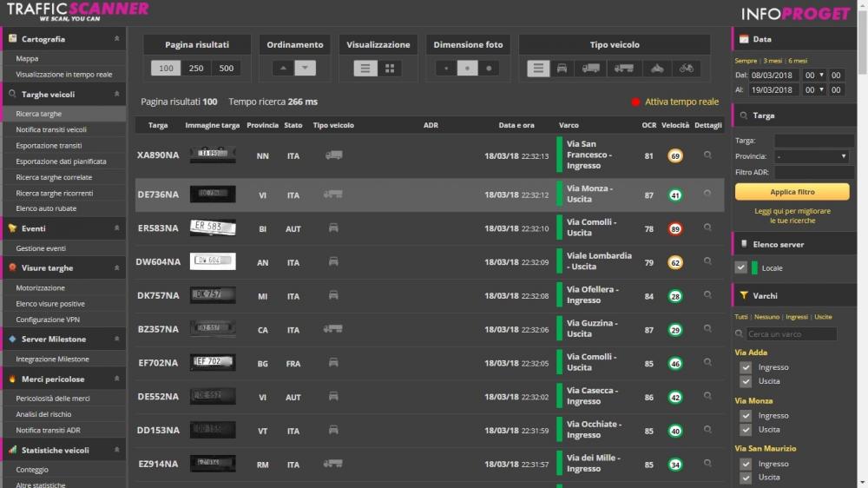The height and width of the screenshot is (488, 868).
Task: Collapse the Eventi sidebar section
Action: tap(116, 228)
